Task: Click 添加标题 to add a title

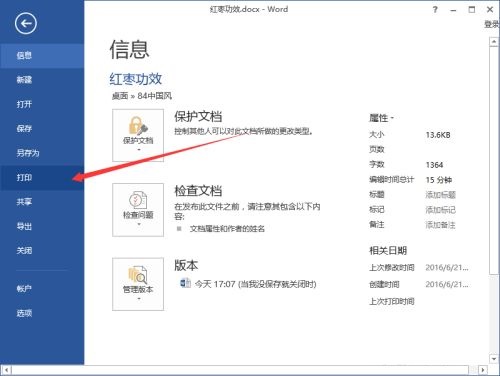Action: 440,195
